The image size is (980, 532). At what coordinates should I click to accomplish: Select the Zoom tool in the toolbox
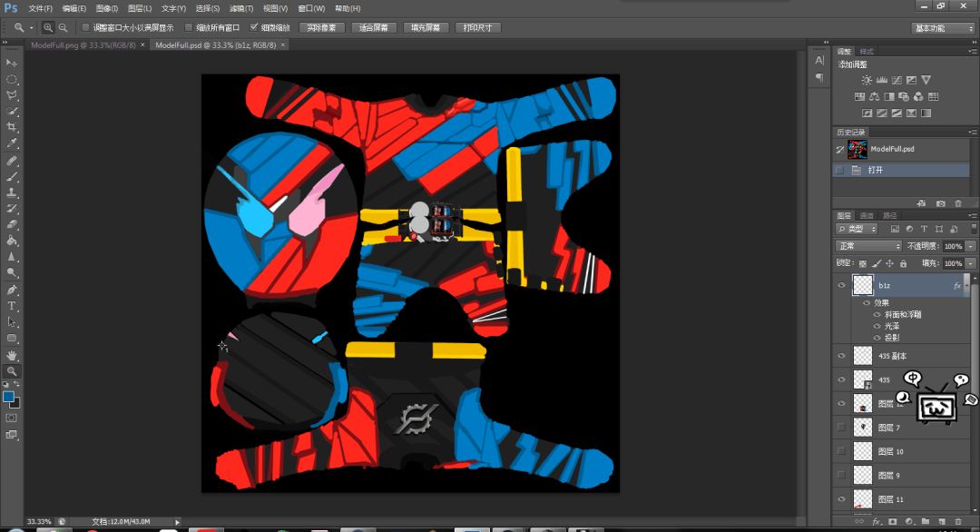(x=11, y=371)
